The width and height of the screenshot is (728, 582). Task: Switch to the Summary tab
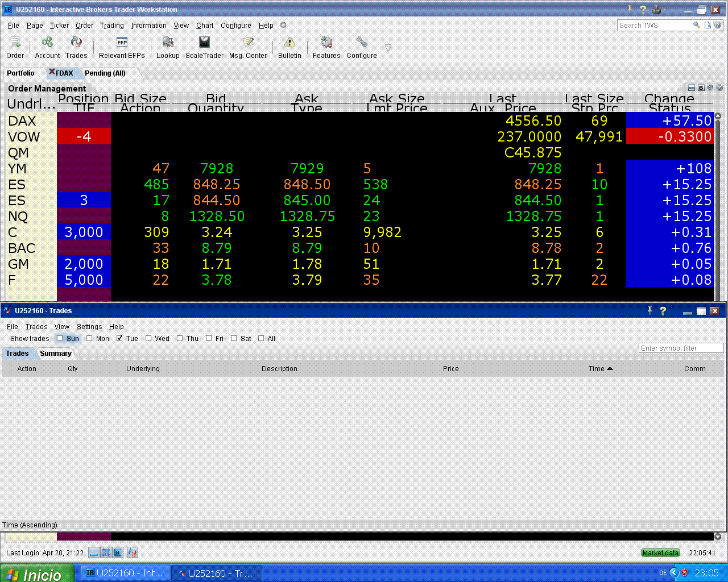click(56, 354)
